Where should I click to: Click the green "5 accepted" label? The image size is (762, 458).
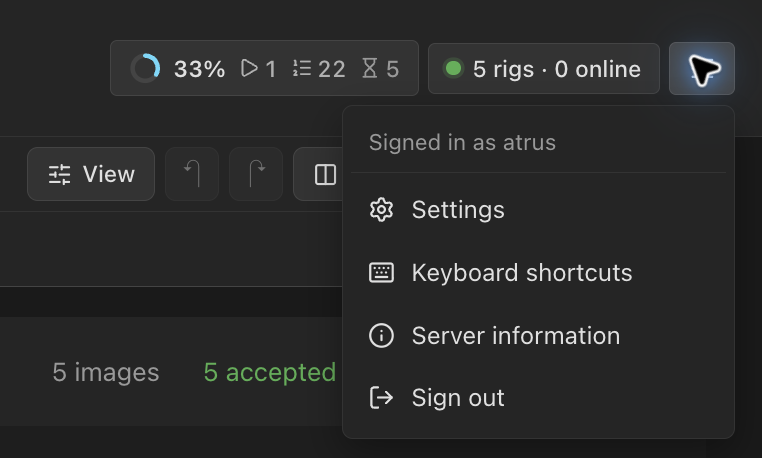tap(270, 372)
